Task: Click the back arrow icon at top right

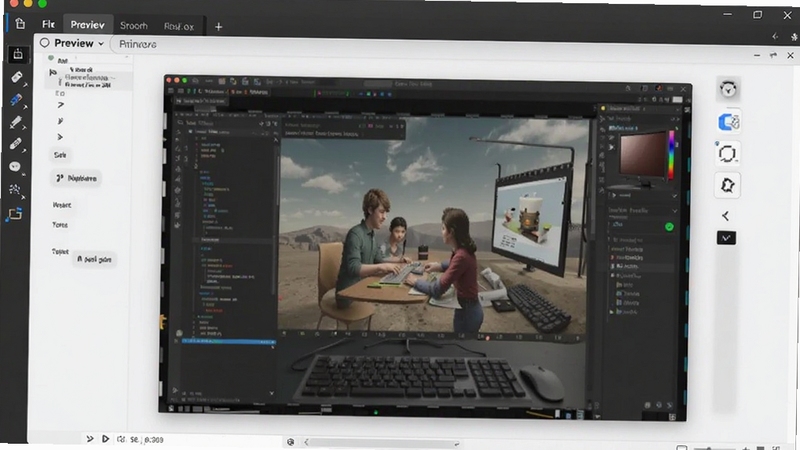Action: click(x=775, y=36)
